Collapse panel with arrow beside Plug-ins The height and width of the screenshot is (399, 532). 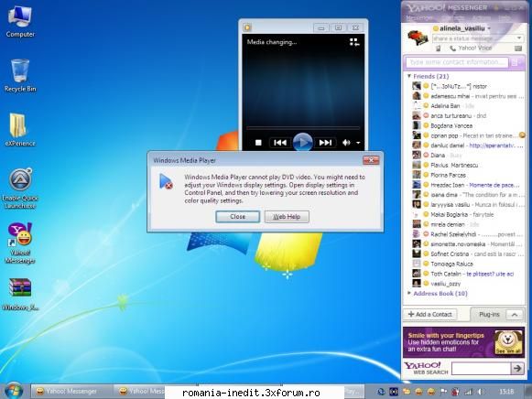coord(515,315)
